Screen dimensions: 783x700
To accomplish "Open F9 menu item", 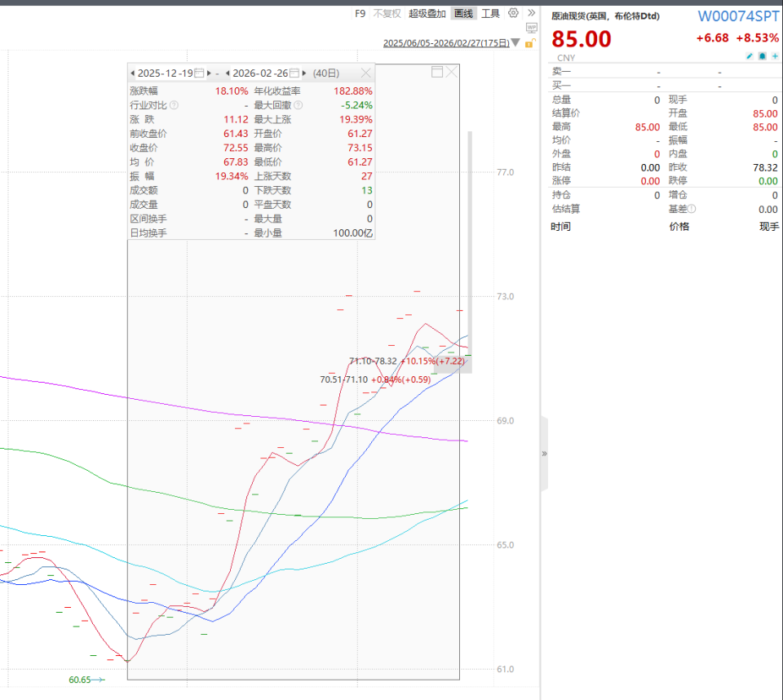I will pos(360,14).
